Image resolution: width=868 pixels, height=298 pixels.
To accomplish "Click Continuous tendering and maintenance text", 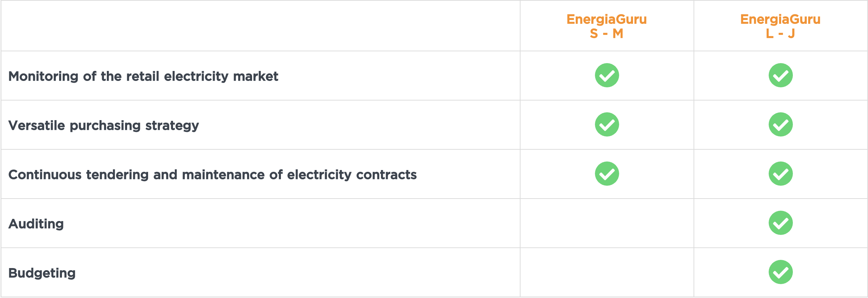I will click(213, 175).
